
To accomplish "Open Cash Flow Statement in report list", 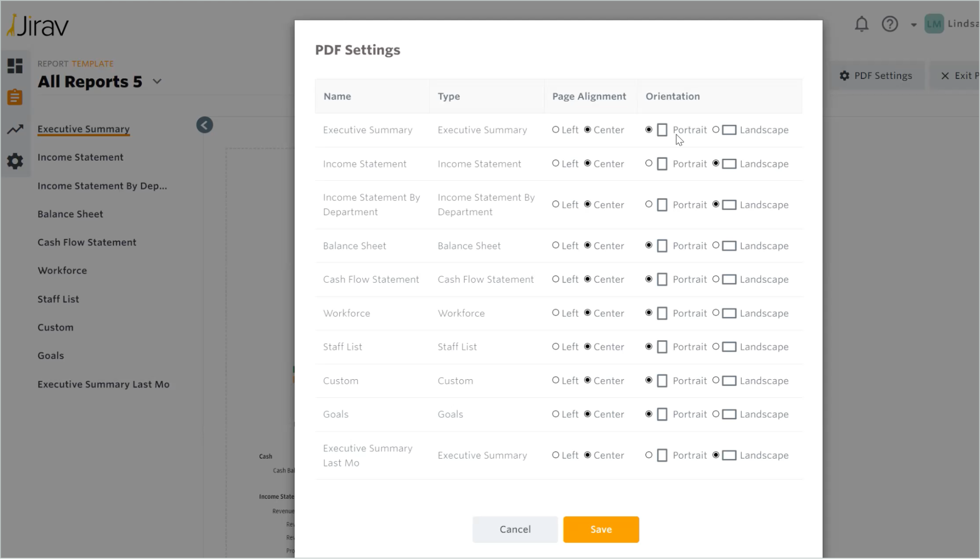I will coord(87,243).
